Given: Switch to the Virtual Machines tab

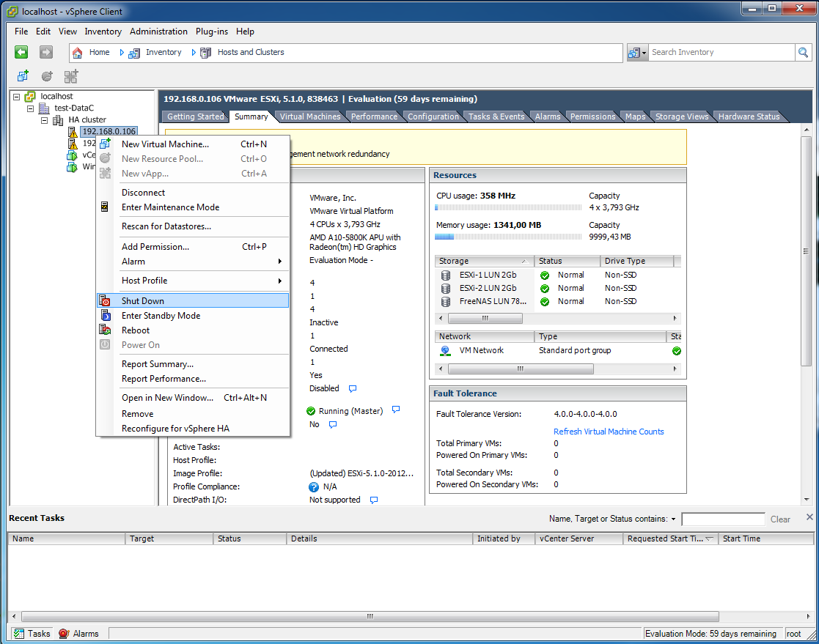Looking at the screenshot, I should click(x=309, y=116).
